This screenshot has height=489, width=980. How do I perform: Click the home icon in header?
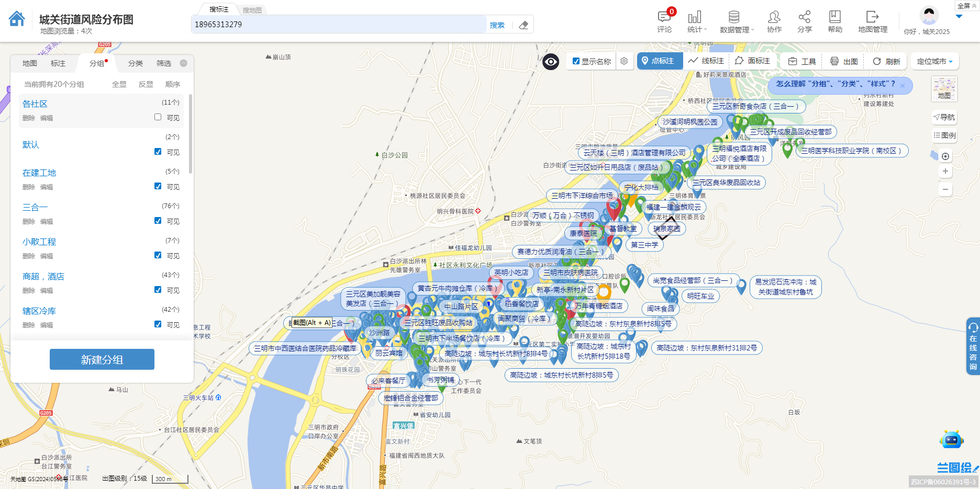click(x=17, y=19)
